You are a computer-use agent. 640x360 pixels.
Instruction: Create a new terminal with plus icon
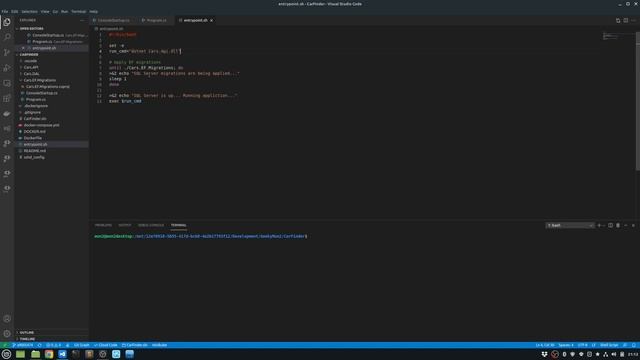pyautogui.click(x=599, y=225)
